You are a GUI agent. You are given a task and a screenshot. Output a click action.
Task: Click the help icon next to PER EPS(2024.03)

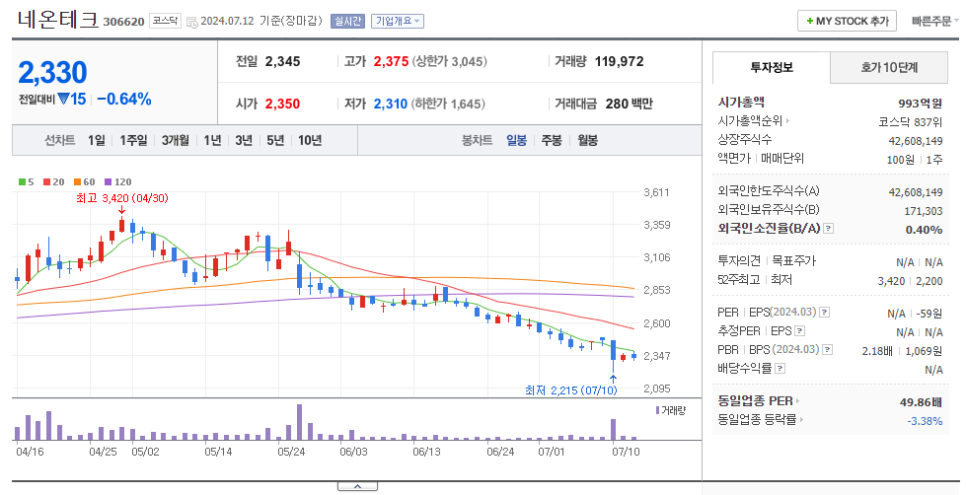coord(825,313)
